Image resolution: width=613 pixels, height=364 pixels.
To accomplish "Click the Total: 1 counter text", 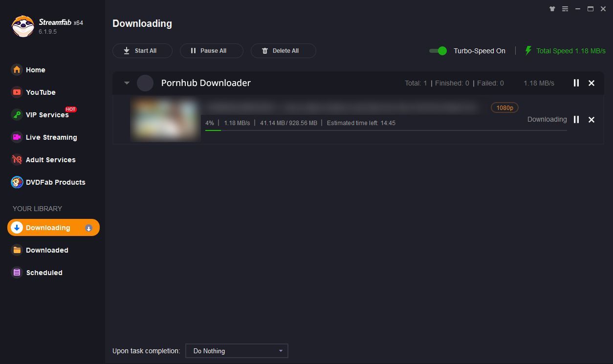I will click(416, 83).
